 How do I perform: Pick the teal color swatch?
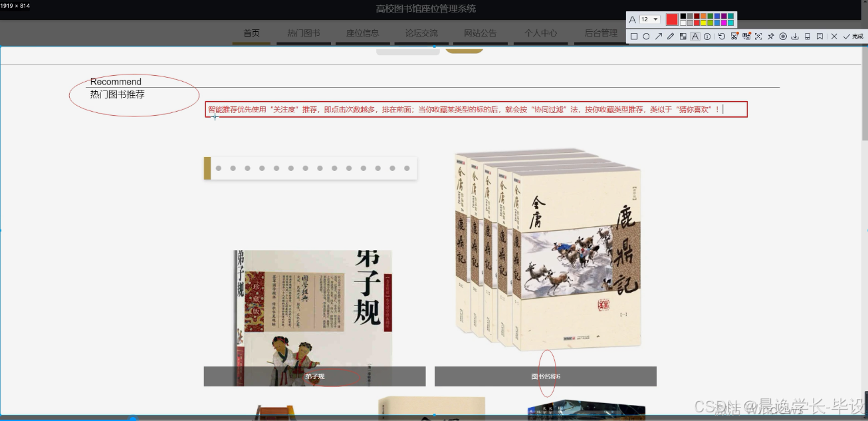pyautogui.click(x=730, y=16)
